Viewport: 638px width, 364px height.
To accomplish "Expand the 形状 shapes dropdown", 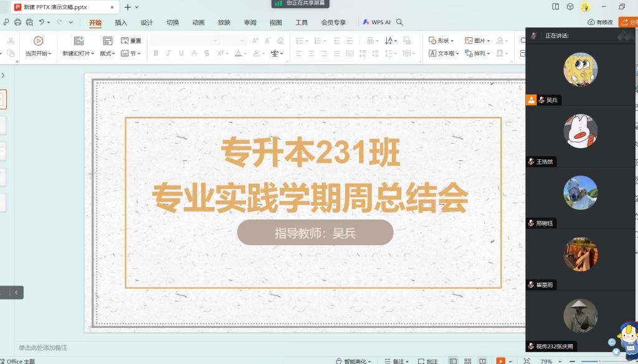I will 441,40.
